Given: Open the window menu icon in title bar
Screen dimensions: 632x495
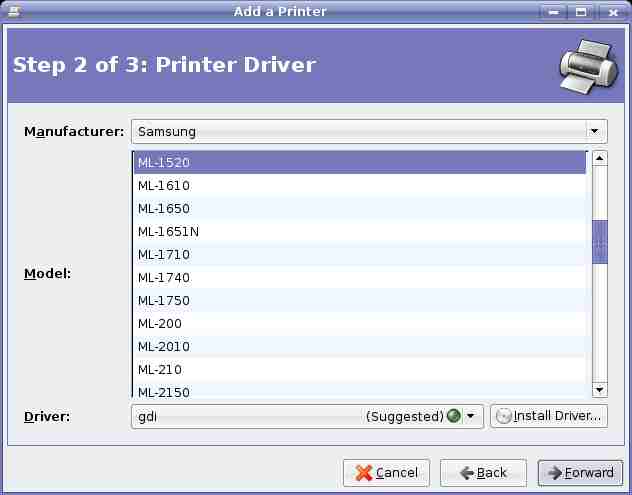Looking at the screenshot, I should (14, 11).
